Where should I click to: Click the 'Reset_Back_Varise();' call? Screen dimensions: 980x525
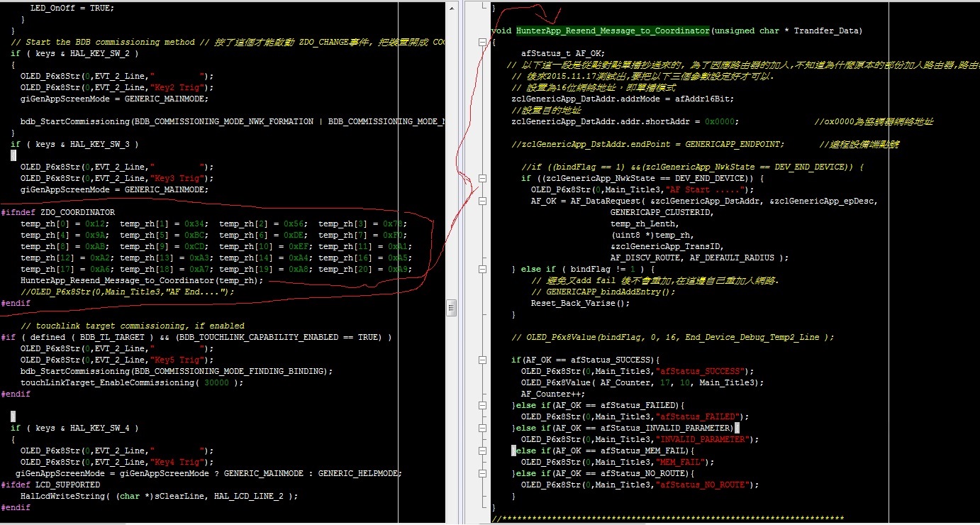[x=580, y=303]
